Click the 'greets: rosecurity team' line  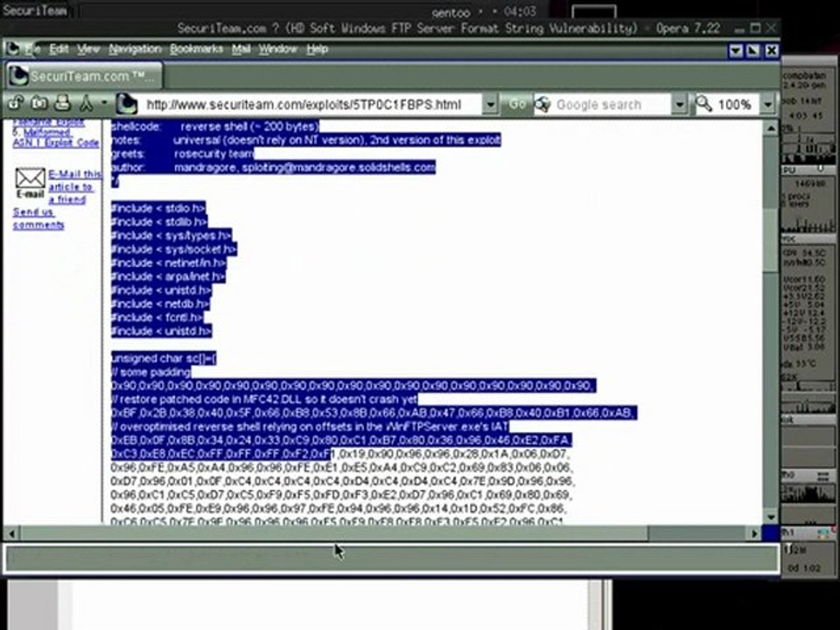coord(182,154)
